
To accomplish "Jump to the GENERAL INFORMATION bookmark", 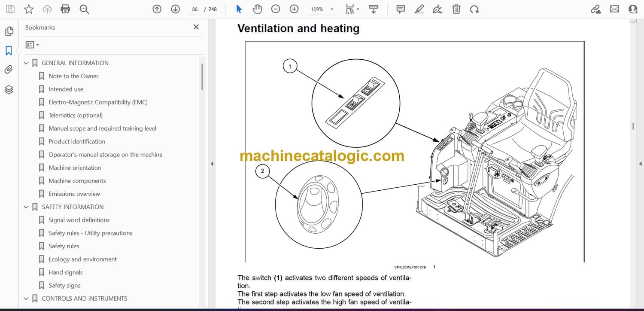I will point(75,63).
